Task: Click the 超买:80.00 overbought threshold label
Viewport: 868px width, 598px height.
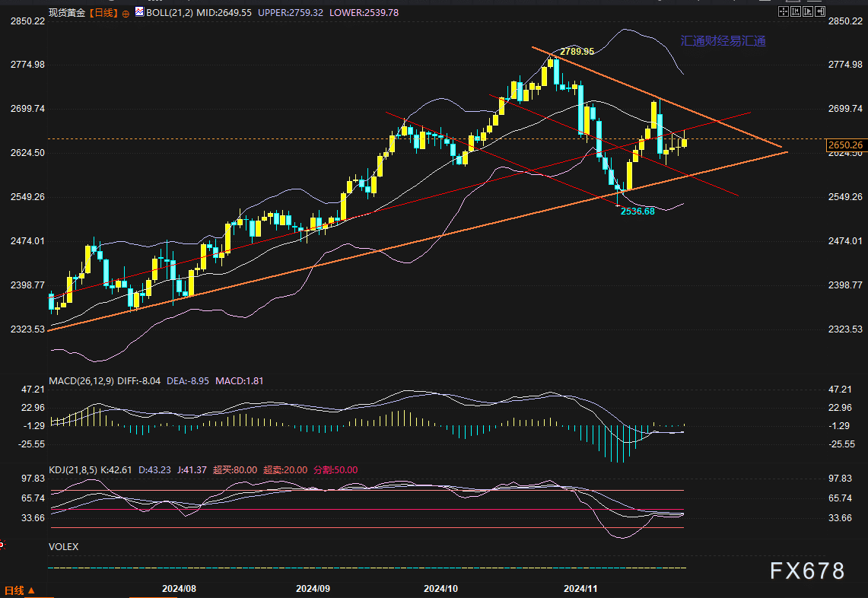Action: coord(235,470)
